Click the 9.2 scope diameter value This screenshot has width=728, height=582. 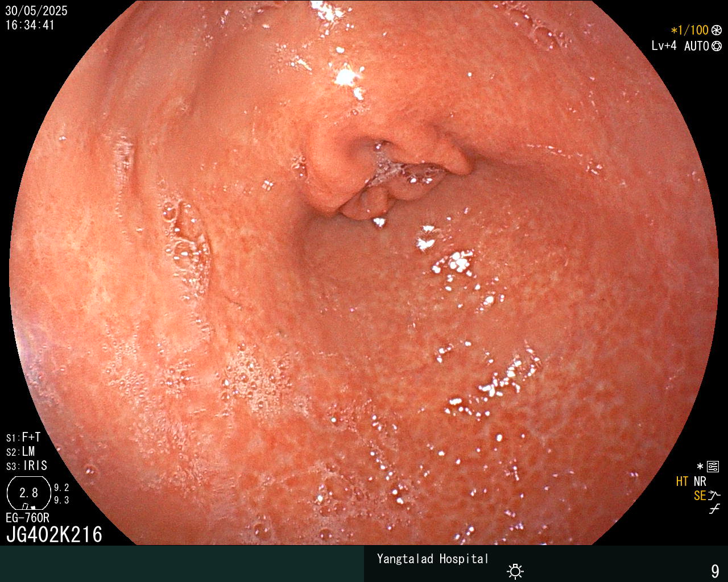click(x=61, y=488)
